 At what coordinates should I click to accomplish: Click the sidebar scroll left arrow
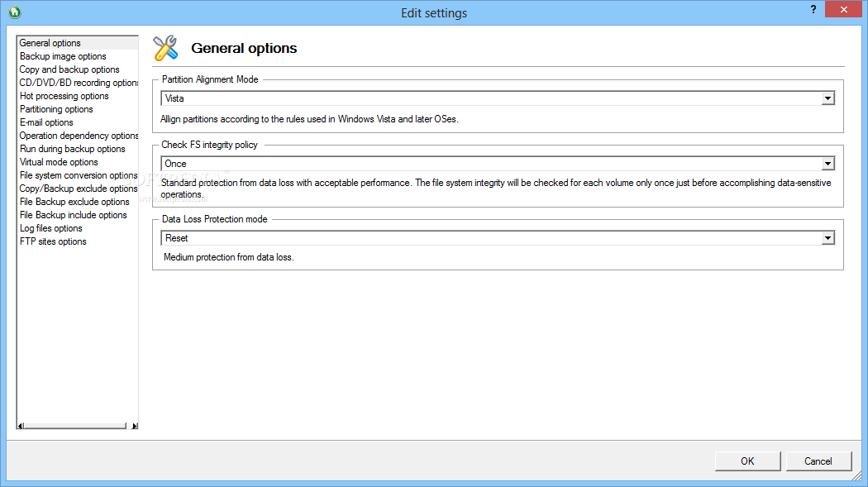tap(21, 426)
